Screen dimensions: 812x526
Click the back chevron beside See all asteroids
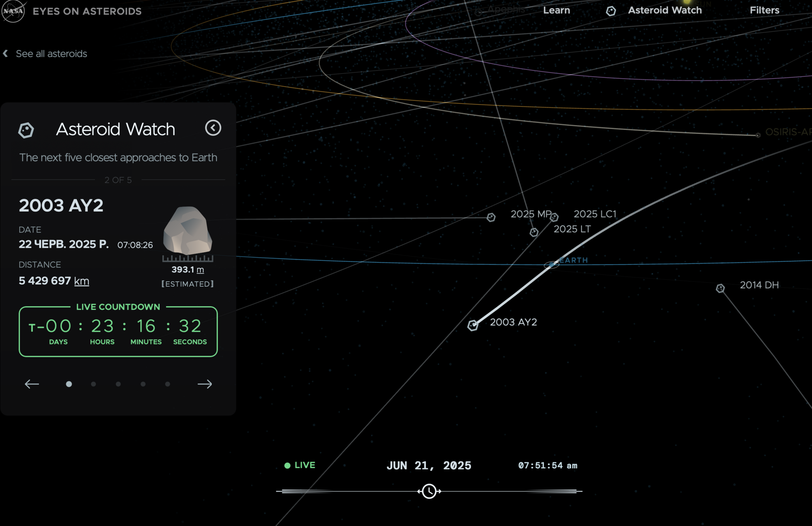(x=5, y=54)
